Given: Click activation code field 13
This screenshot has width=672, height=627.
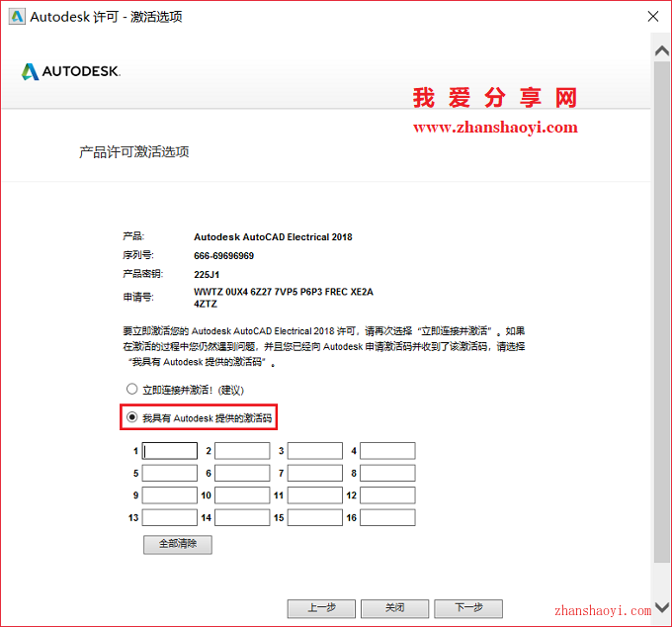Looking at the screenshot, I should (x=170, y=517).
